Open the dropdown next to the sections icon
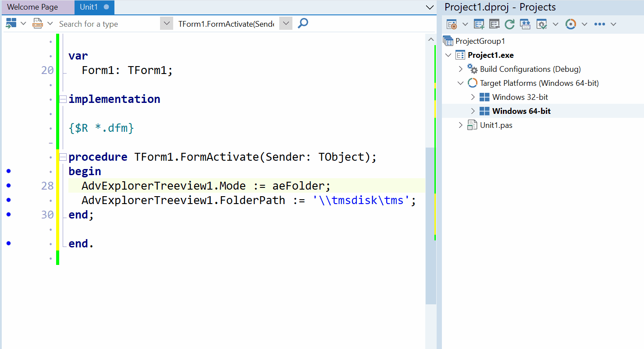 click(x=23, y=24)
